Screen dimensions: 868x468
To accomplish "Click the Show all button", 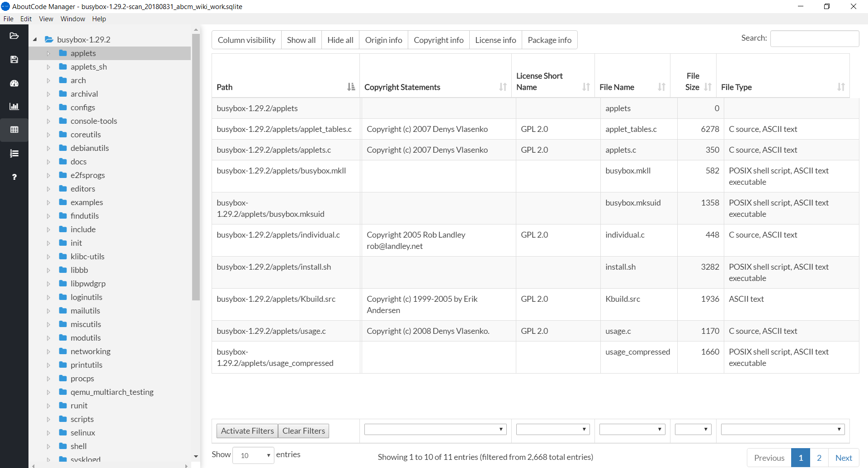I will point(301,40).
